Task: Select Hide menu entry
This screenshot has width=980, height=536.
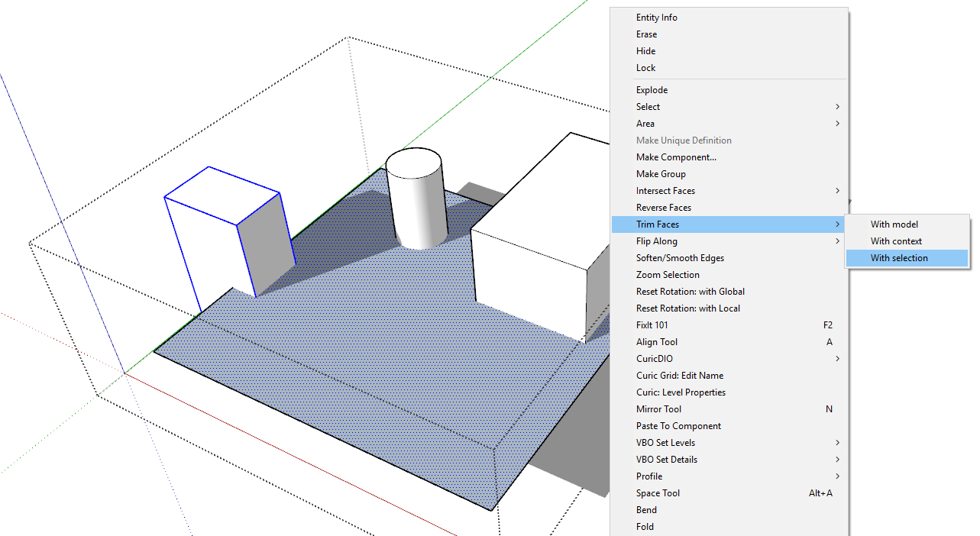Action: 645,51
